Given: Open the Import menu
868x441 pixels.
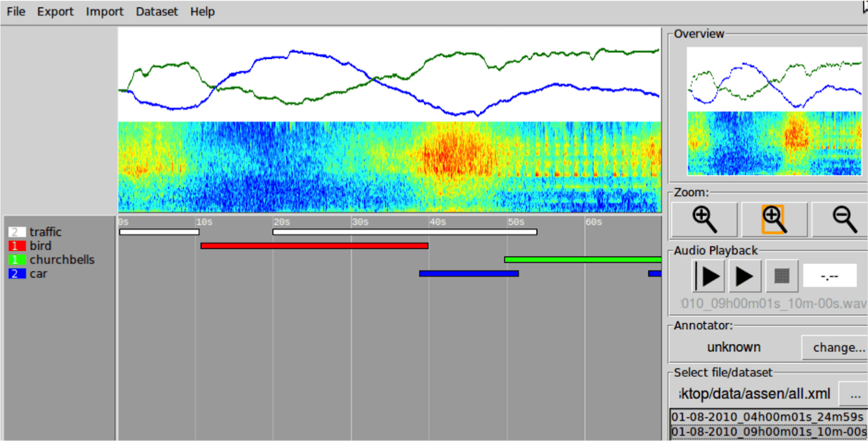Looking at the screenshot, I should 104,12.
